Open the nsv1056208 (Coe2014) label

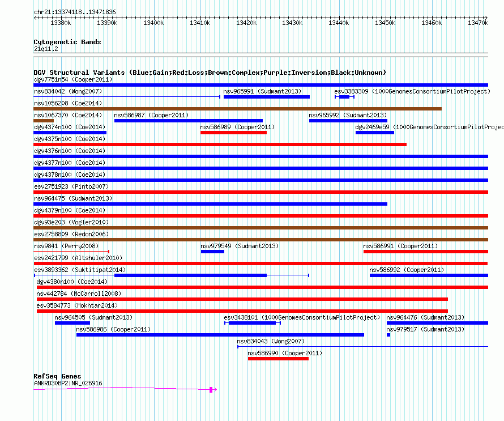pyautogui.click(x=68, y=103)
